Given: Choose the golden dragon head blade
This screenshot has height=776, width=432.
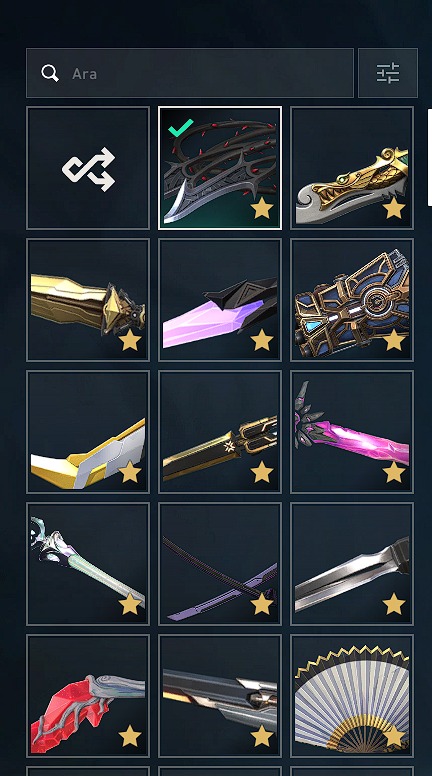Looking at the screenshot, I should pos(352,168).
